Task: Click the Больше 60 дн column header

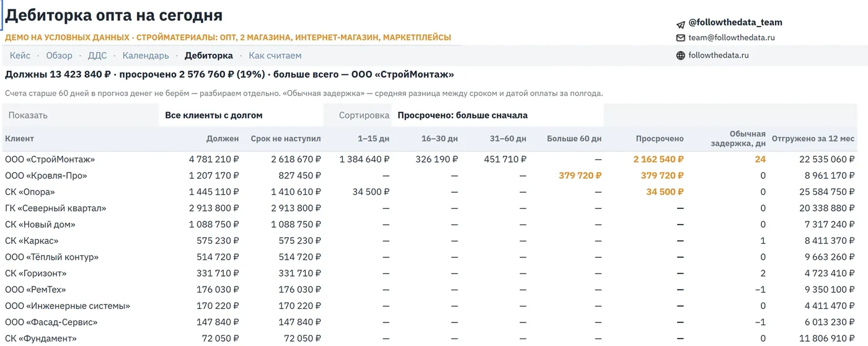Action: [x=574, y=139]
